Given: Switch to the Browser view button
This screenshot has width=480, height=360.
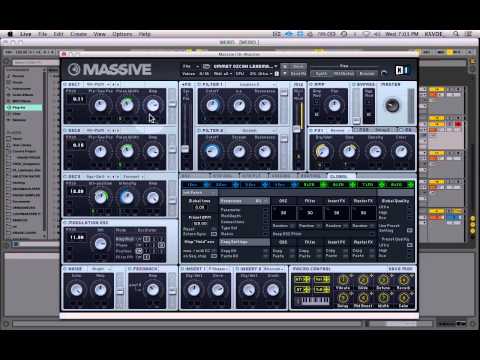Looking at the screenshot, I should point(367,74).
